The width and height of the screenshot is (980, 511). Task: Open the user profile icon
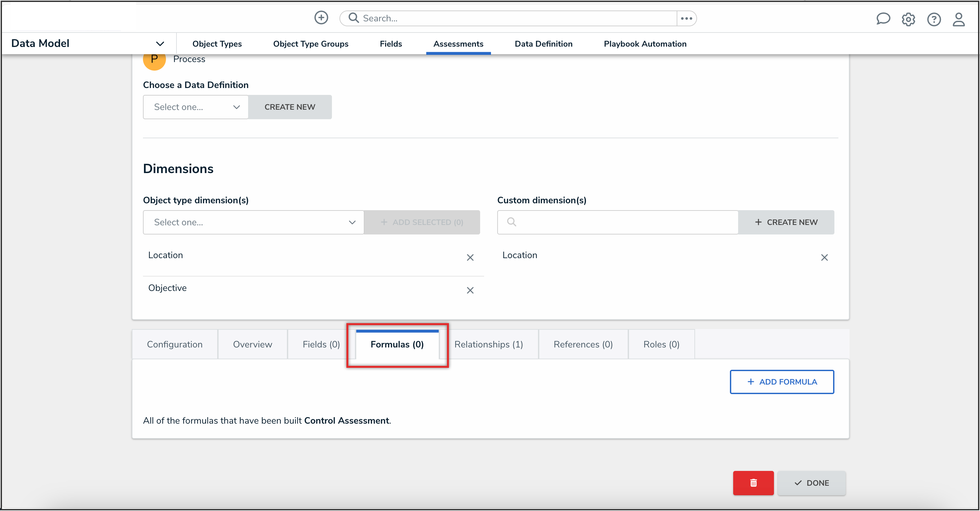[x=958, y=19]
